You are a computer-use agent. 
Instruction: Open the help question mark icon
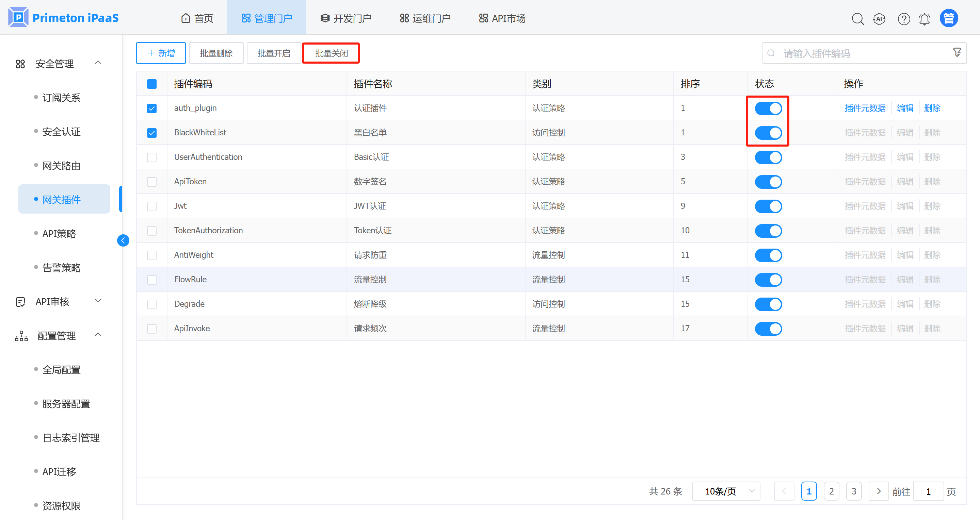coord(903,19)
